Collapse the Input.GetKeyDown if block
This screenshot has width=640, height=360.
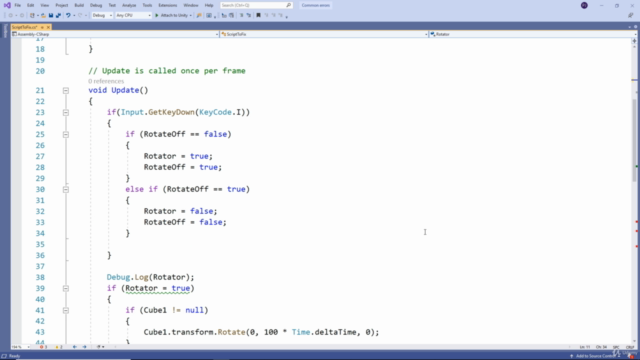66,113
